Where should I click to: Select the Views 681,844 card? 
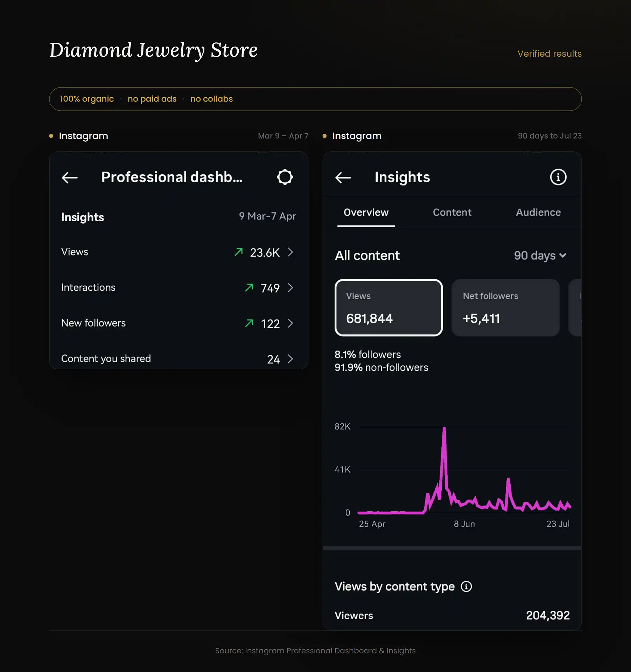click(388, 308)
